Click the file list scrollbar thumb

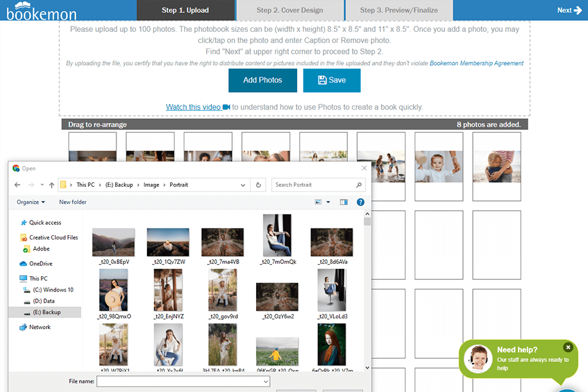point(367,221)
